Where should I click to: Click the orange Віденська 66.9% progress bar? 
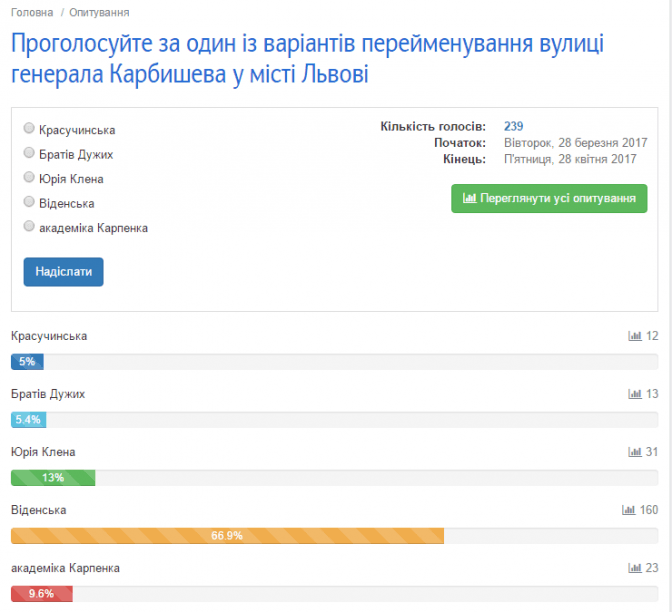pos(227,536)
